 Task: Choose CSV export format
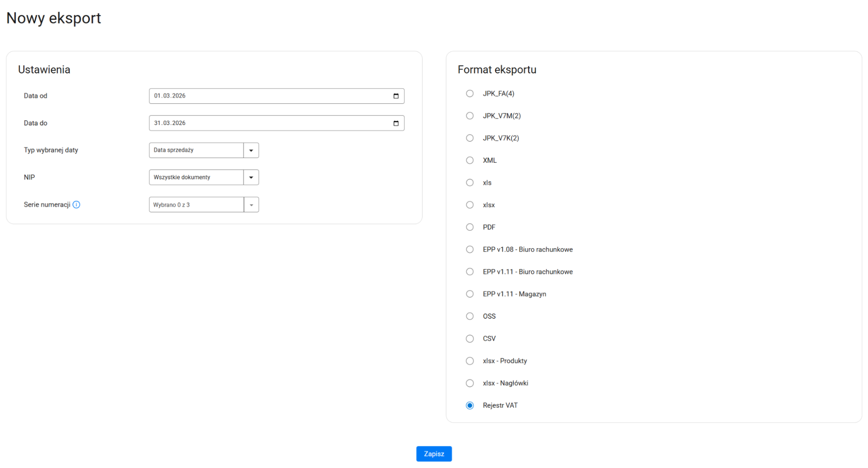[x=470, y=339]
